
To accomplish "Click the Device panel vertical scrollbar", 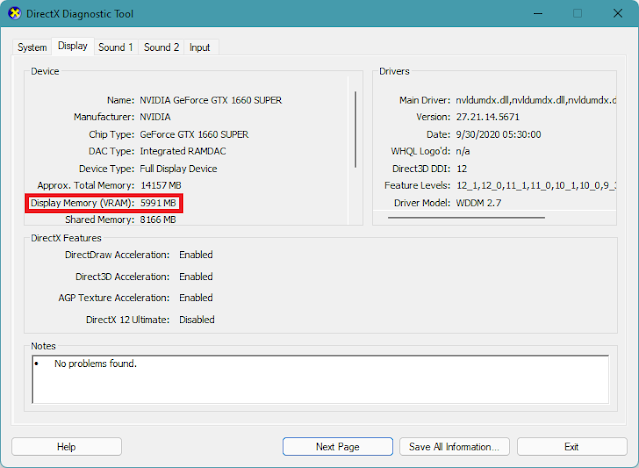I will 355,129.
